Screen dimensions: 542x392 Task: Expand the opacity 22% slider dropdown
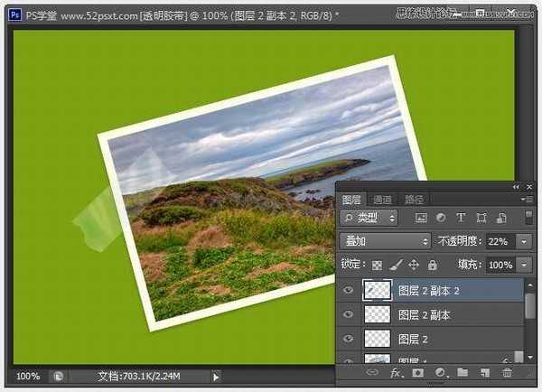[x=525, y=242]
